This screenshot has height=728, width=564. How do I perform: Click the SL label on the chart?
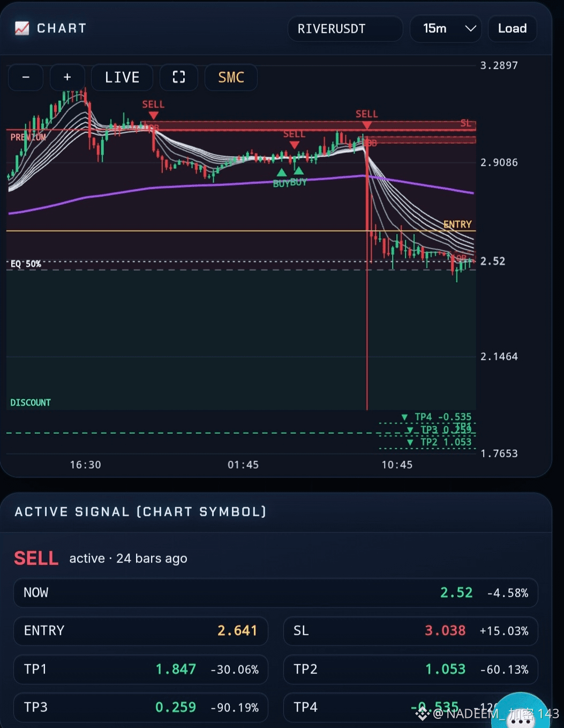point(465,123)
